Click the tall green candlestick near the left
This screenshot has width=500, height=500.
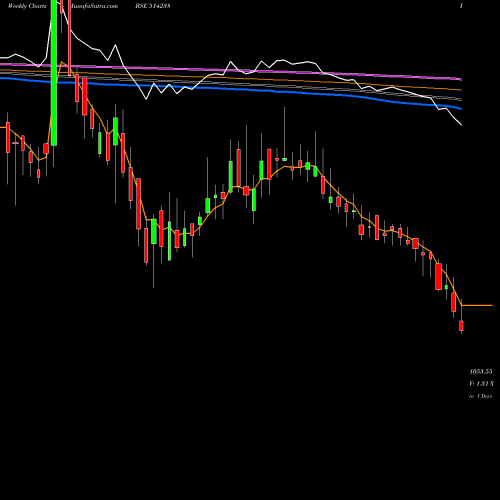click(54, 73)
